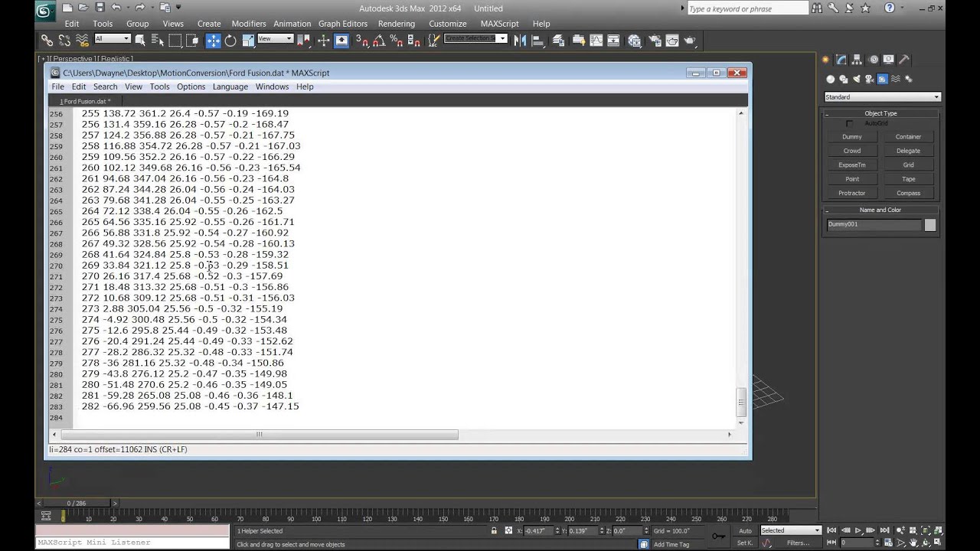Toggle the Window/Crossing selection mode
Viewport: 980px width, 551px height.
click(192, 40)
